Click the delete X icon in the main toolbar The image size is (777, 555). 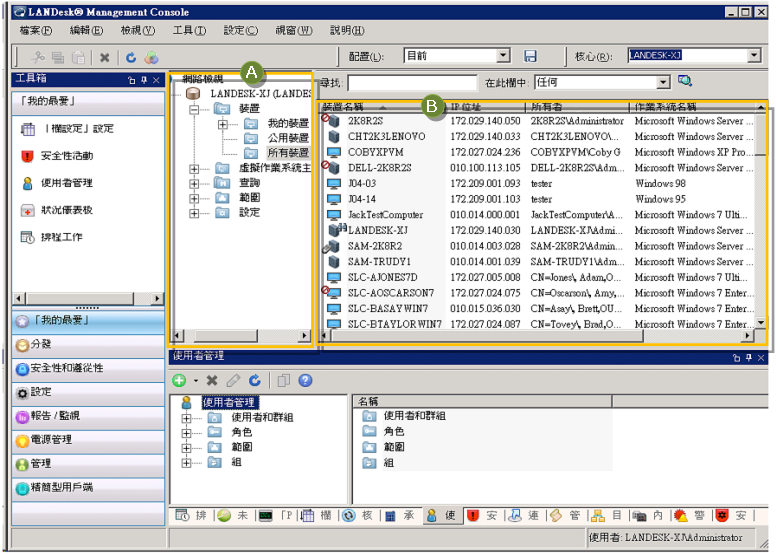pos(105,57)
